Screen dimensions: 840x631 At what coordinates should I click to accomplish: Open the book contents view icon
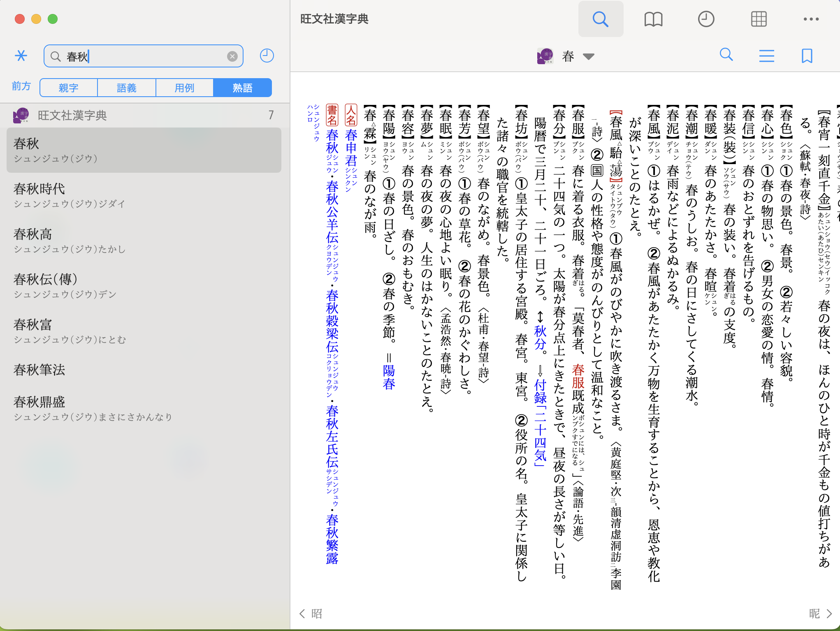click(653, 19)
